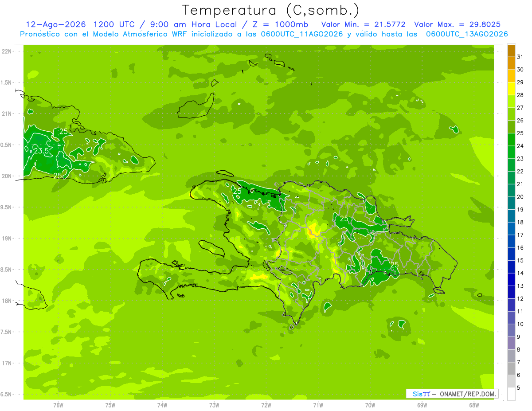This screenshot has height=411, width=532.
Task: Select the 18N latitude axis label
Action: (x=7, y=301)
